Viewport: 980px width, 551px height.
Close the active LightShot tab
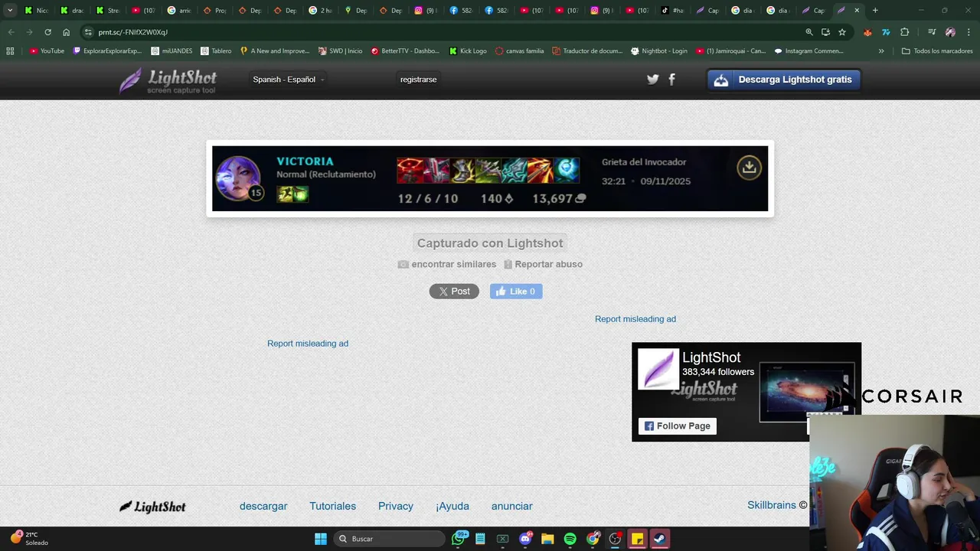pos(857,11)
